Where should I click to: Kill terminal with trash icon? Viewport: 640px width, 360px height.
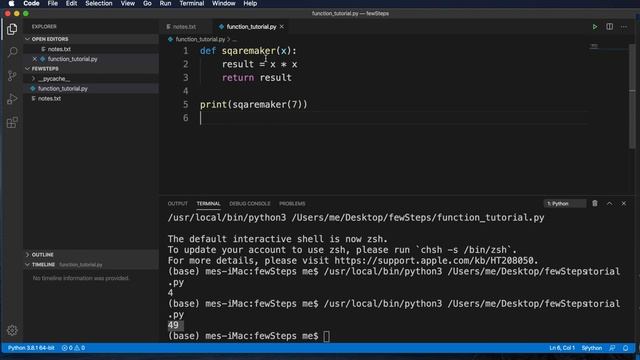tap(595, 203)
